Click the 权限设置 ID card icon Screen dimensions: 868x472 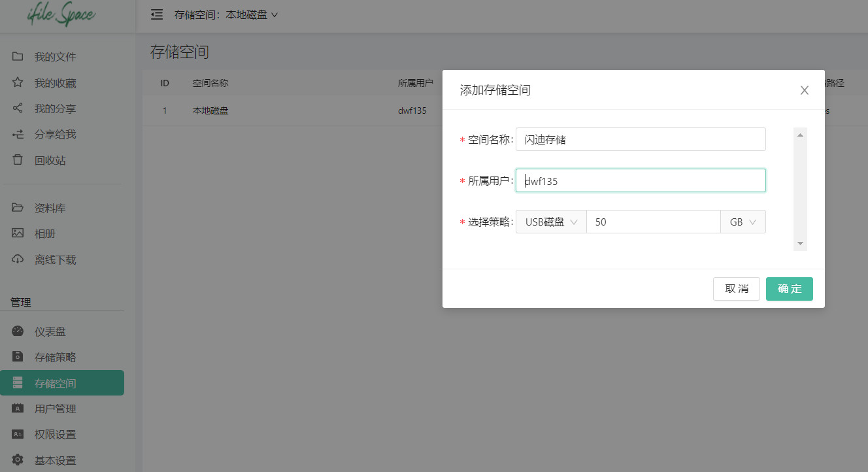click(x=18, y=434)
